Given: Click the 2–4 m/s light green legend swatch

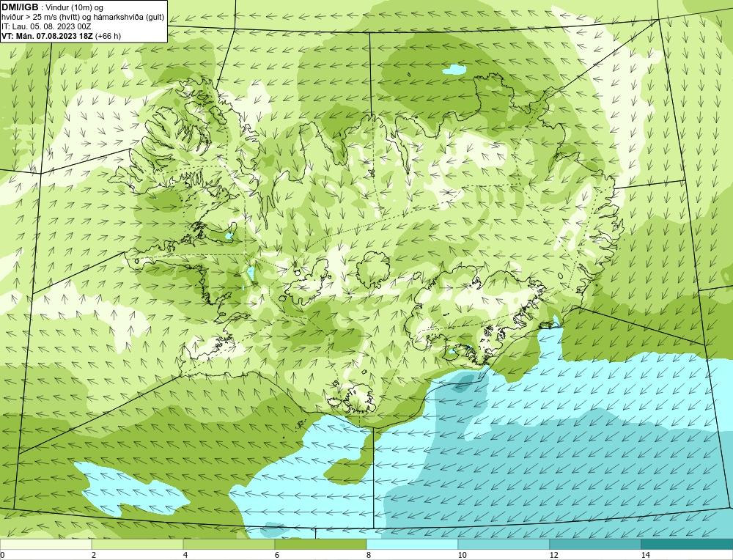Looking at the screenshot, I should click(x=138, y=544).
